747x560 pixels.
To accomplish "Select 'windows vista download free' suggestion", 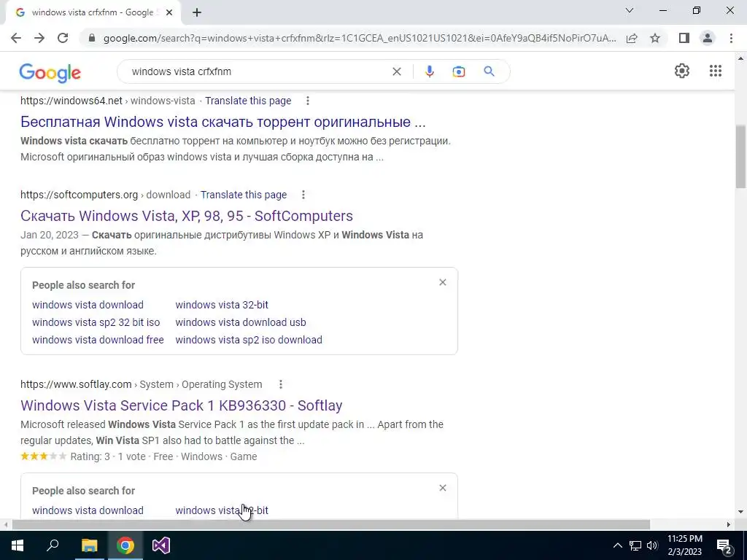I will click(98, 340).
